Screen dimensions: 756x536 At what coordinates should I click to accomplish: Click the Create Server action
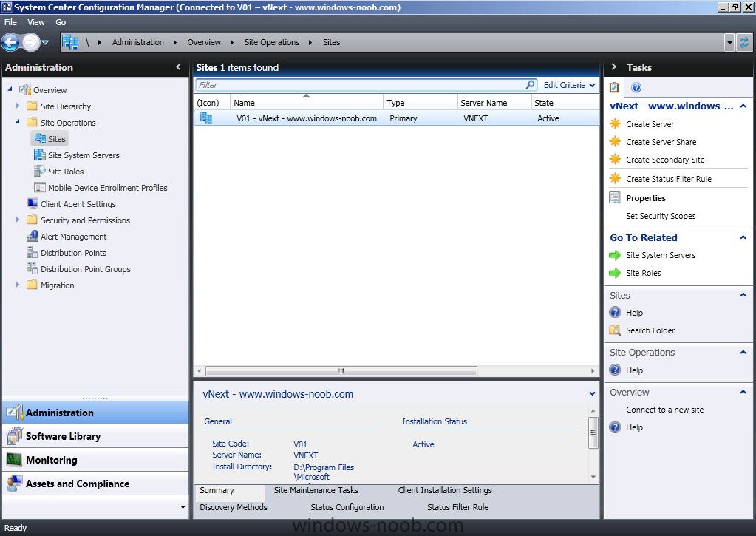click(650, 124)
